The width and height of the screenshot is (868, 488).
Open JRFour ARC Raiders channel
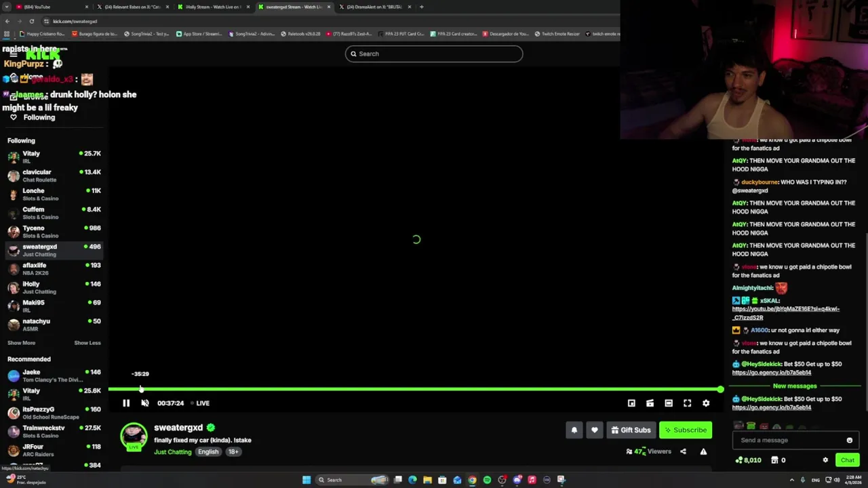[x=54, y=450]
